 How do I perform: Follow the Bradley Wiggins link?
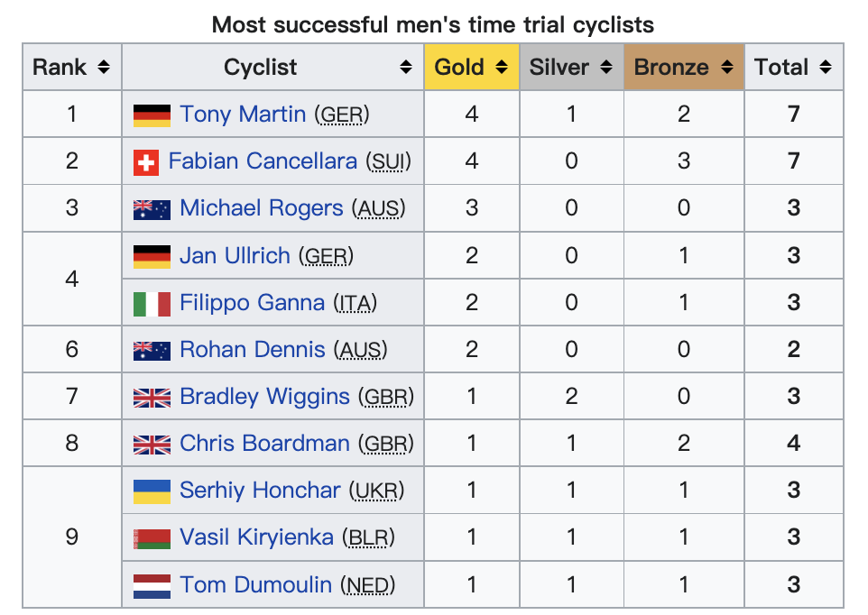(264, 397)
